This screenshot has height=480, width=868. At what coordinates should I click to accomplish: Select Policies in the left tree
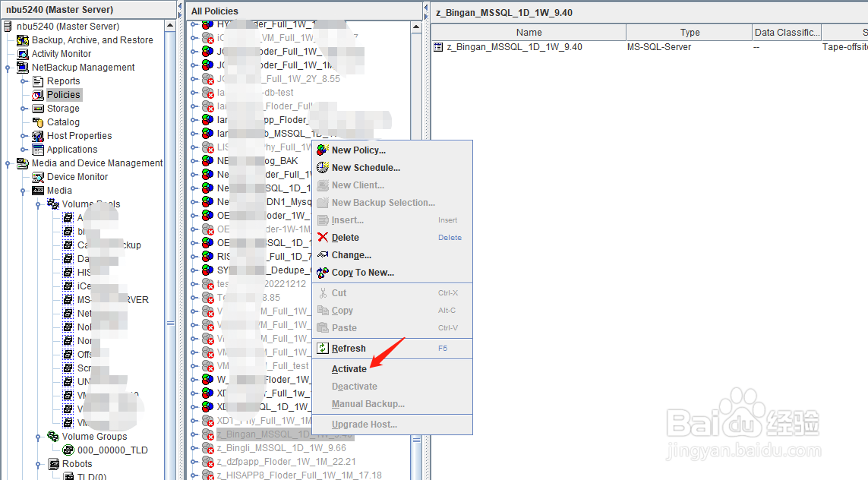(x=63, y=95)
